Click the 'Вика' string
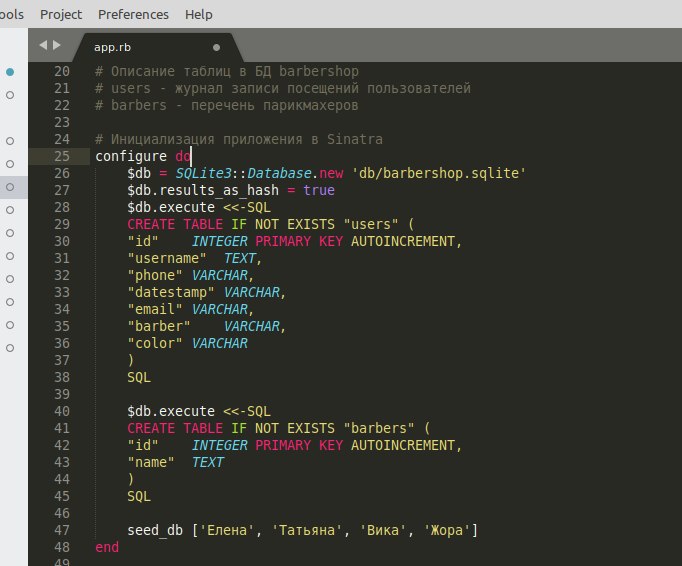This screenshot has width=682, height=566. coord(383,530)
